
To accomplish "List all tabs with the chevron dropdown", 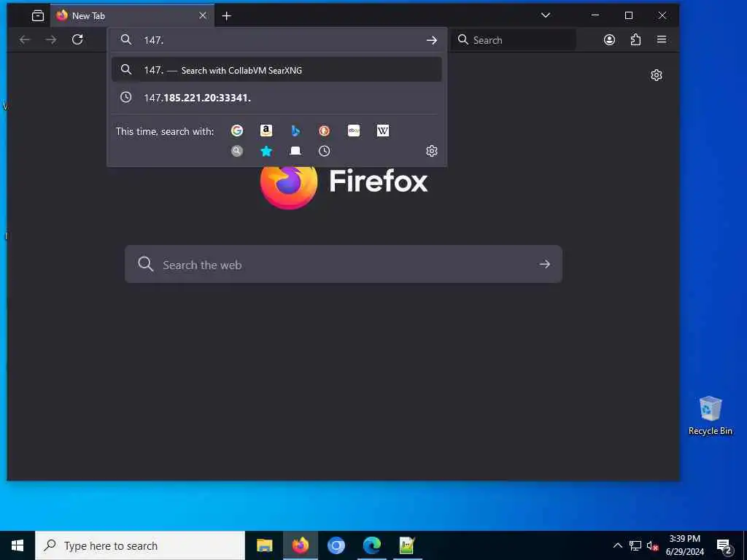I will point(546,15).
